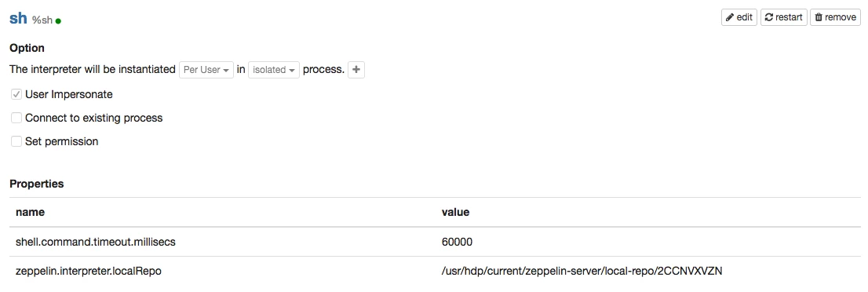Open the isolated process mode dropdown
Viewport: 868px width, 292px height.
[x=273, y=70]
